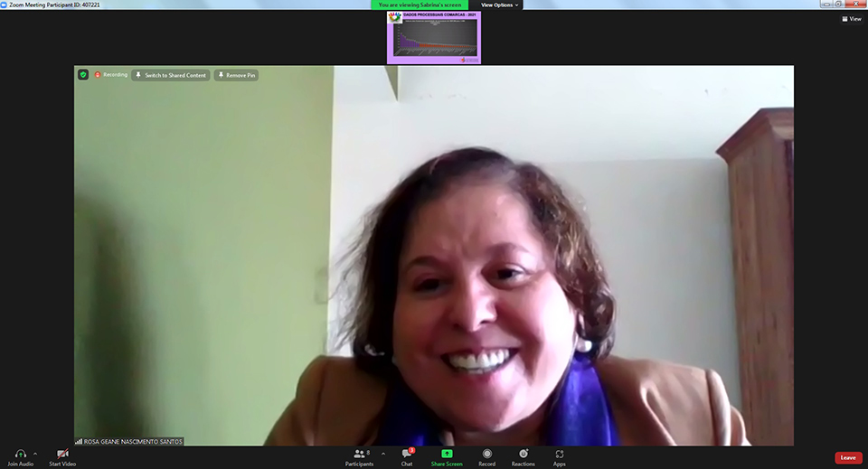Viewport: 868px width, 469px height.
Task: Open the Participants panel
Action: pos(359,454)
